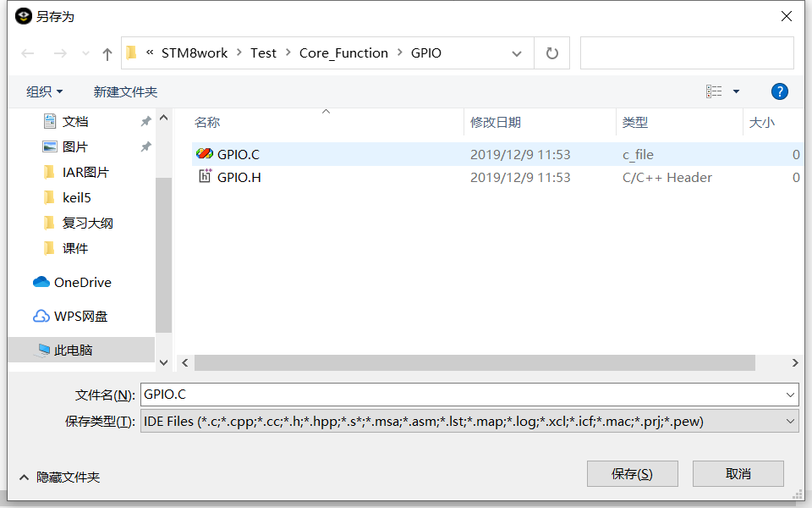The image size is (812, 508).
Task: Open help with blue question icon
Action: (779, 91)
